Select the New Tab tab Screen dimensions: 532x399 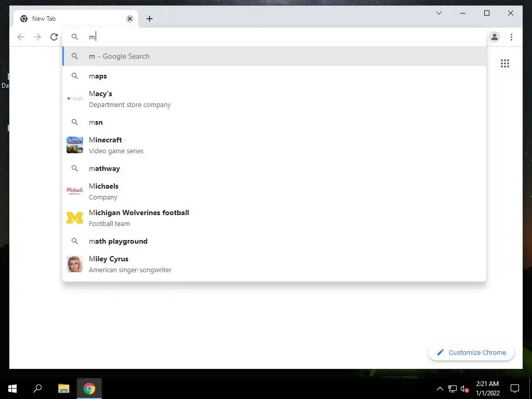click(x=76, y=19)
